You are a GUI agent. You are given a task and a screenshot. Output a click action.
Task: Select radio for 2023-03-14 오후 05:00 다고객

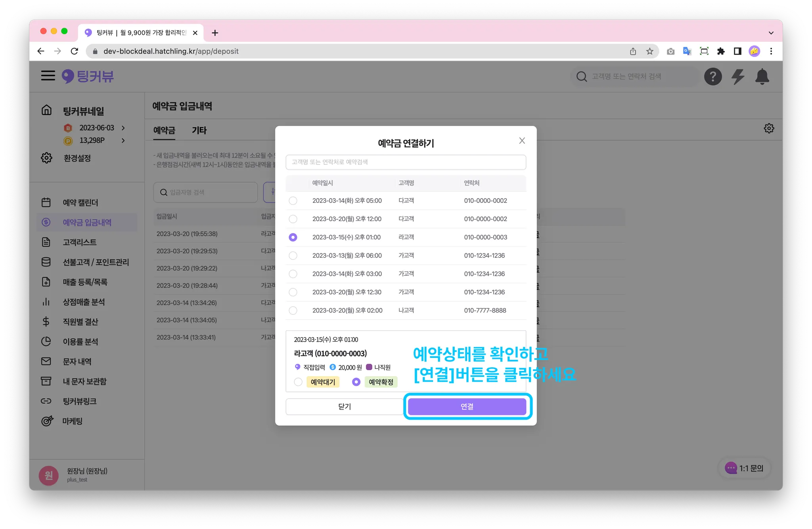click(x=293, y=201)
